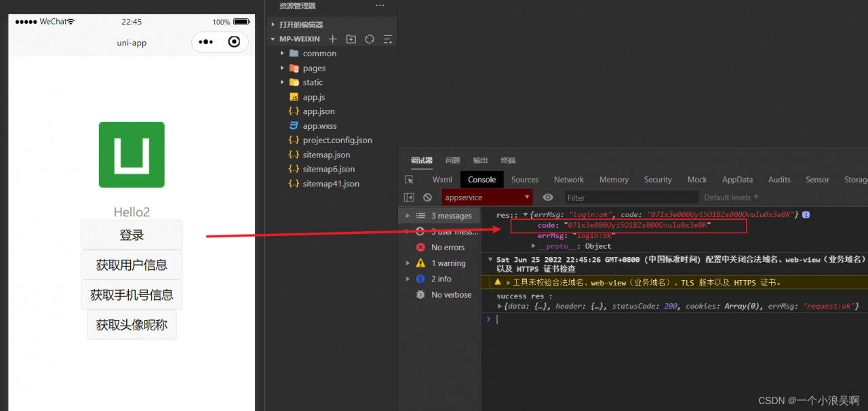Expand the pages folder arrow
Image resolution: width=868 pixels, height=411 pixels.
[282, 68]
